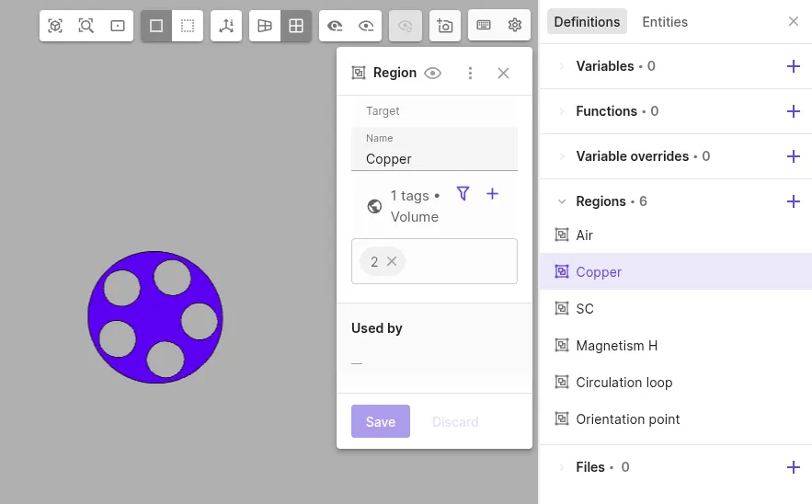The width and height of the screenshot is (812, 504).
Task: Click the Magnetism H region icon
Action: click(562, 346)
